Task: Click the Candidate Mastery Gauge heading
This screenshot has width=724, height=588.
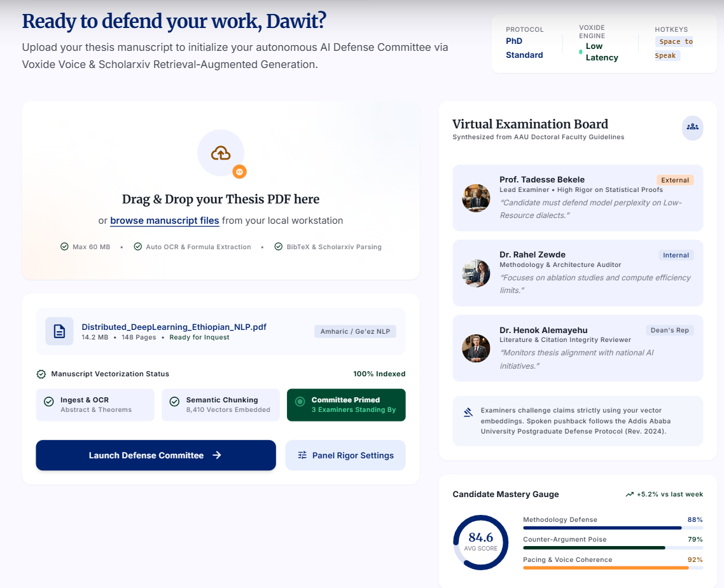Action: 506,495
